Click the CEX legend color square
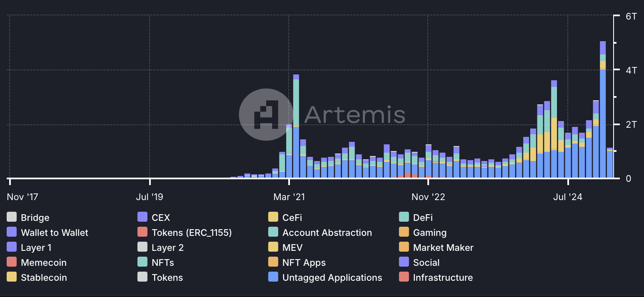The width and height of the screenshot is (644, 297). coord(142,217)
